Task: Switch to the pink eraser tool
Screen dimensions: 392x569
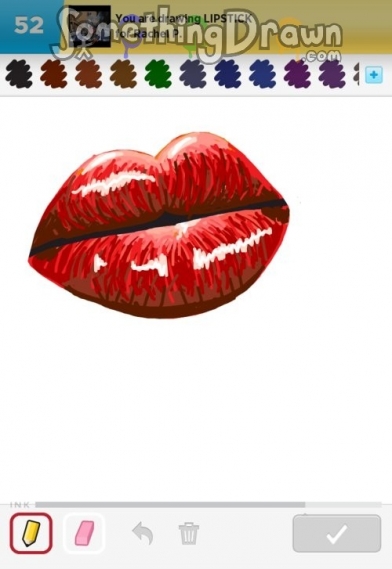Action: click(84, 533)
